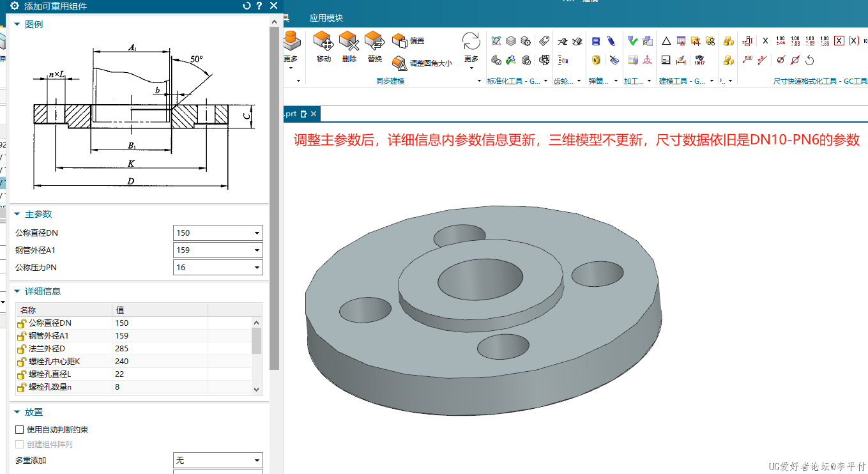
Task: Click the 10H7 binoculars icon
Action: coord(699,60)
